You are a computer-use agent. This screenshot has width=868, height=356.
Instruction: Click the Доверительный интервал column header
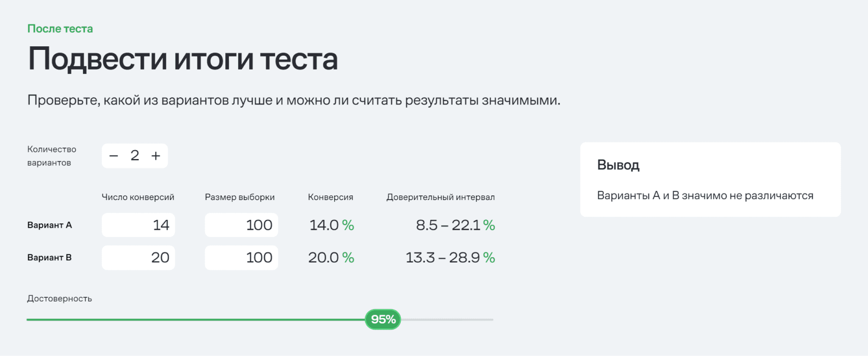pyautogui.click(x=440, y=197)
